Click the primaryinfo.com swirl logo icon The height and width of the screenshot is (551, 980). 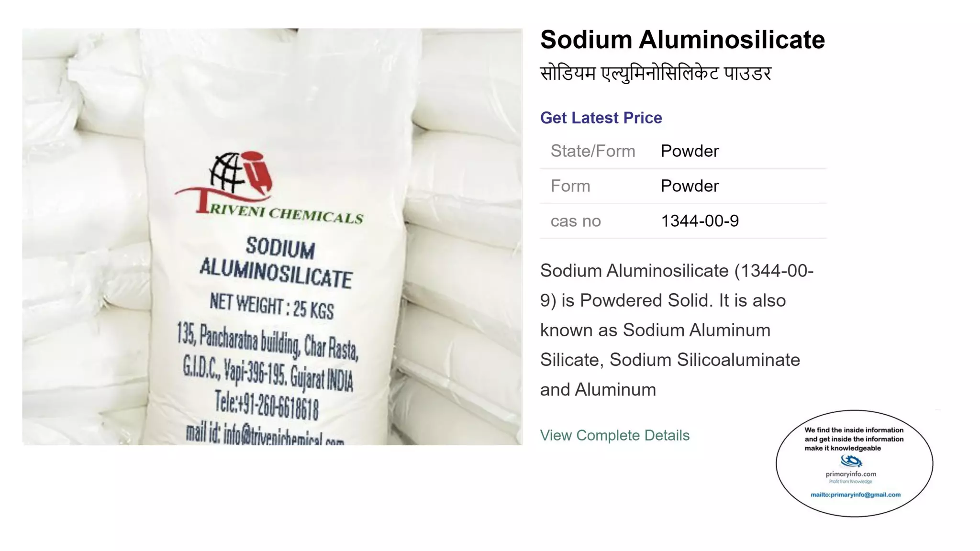pos(851,461)
